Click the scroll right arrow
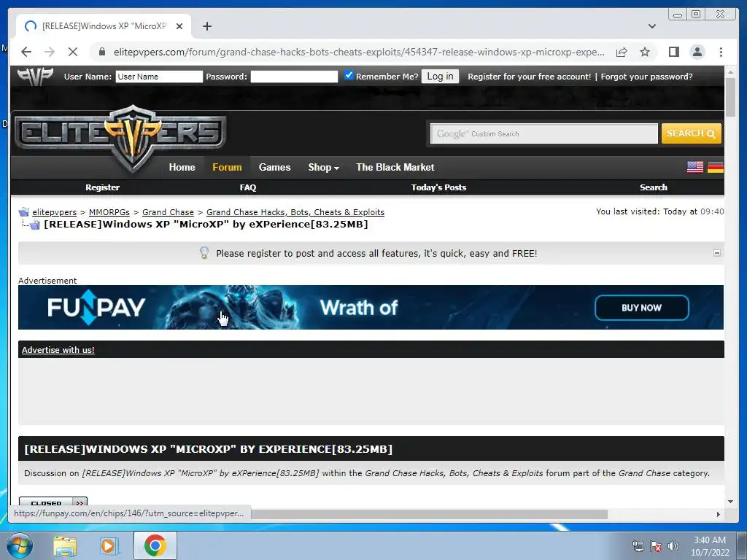 pyautogui.click(x=719, y=514)
